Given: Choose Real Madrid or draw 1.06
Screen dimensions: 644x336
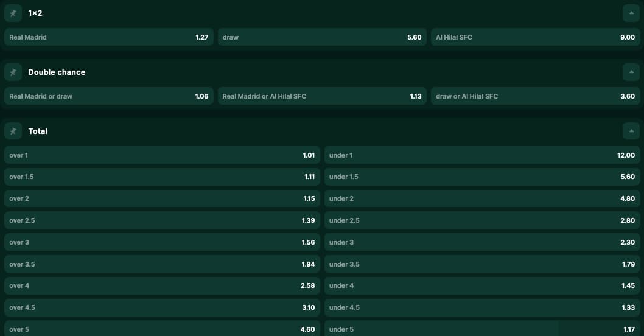Looking at the screenshot, I should (109, 96).
